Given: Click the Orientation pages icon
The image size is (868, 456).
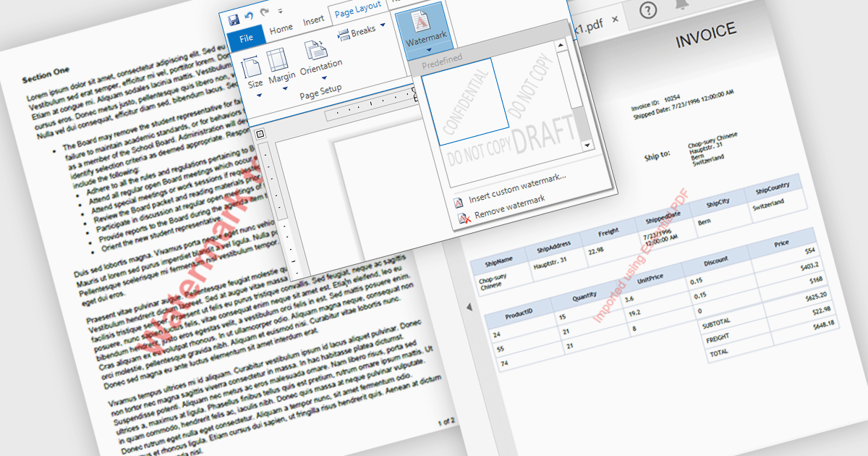Looking at the screenshot, I should (315, 50).
